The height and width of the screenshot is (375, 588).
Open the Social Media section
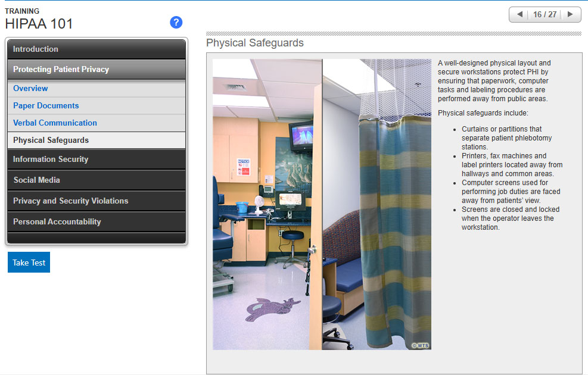(97, 180)
